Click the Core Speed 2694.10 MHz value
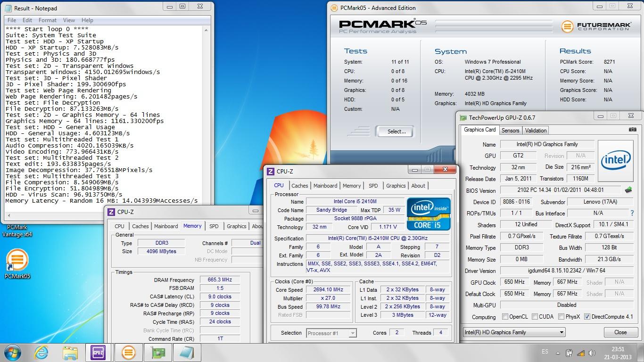Image resolution: width=644 pixels, height=362 pixels. point(328,290)
